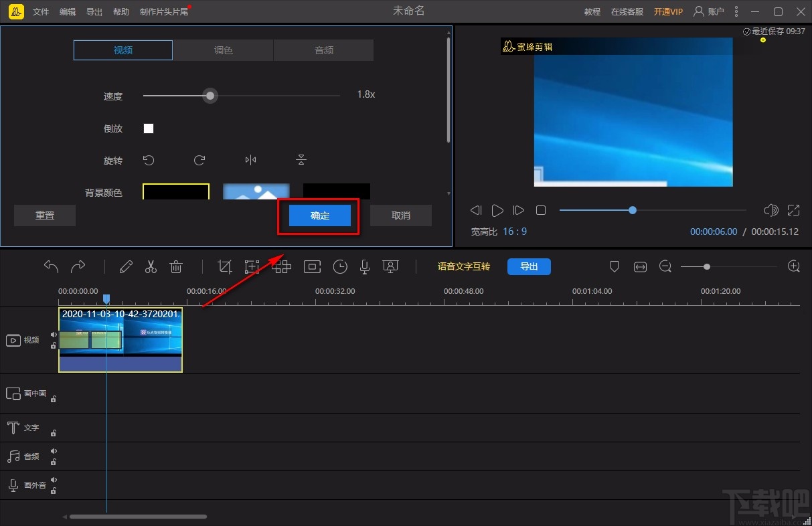Rotate video counterclockwise
The image size is (812, 526).
coord(149,160)
